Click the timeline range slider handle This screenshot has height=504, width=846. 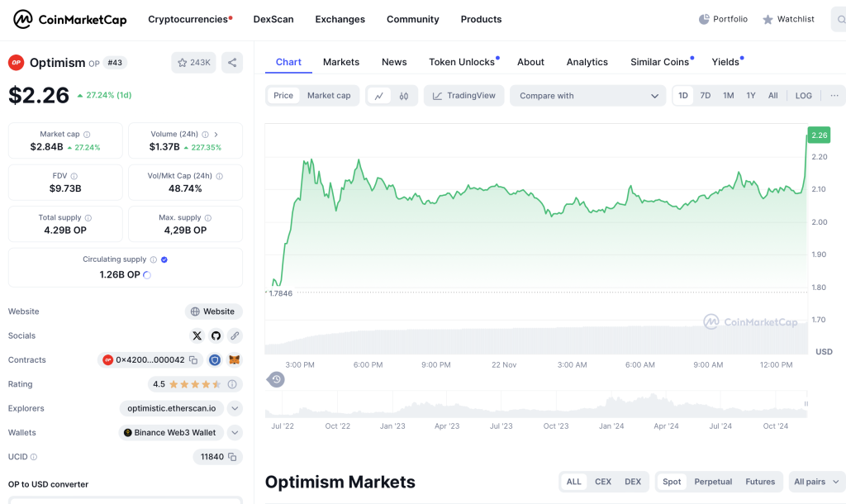(x=806, y=404)
